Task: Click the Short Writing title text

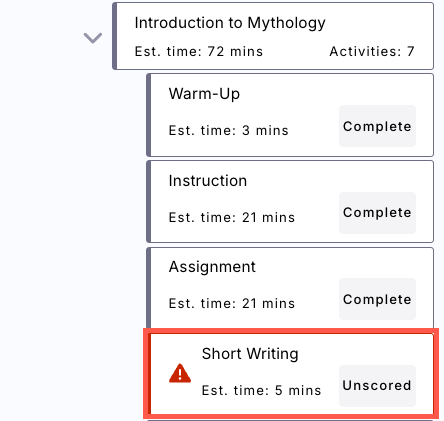Action: [250, 354]
